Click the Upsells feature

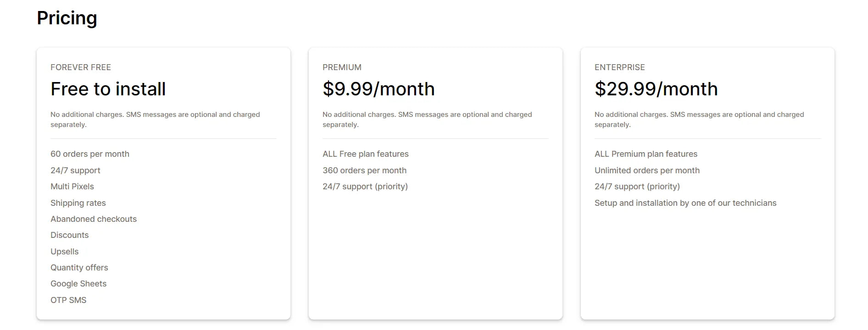[x=65, y=252]
